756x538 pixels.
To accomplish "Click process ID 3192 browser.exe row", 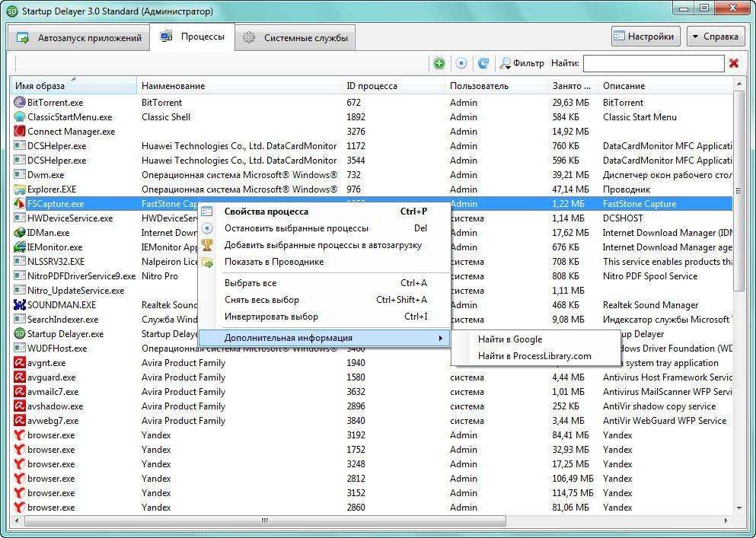I will pos(356,435).
